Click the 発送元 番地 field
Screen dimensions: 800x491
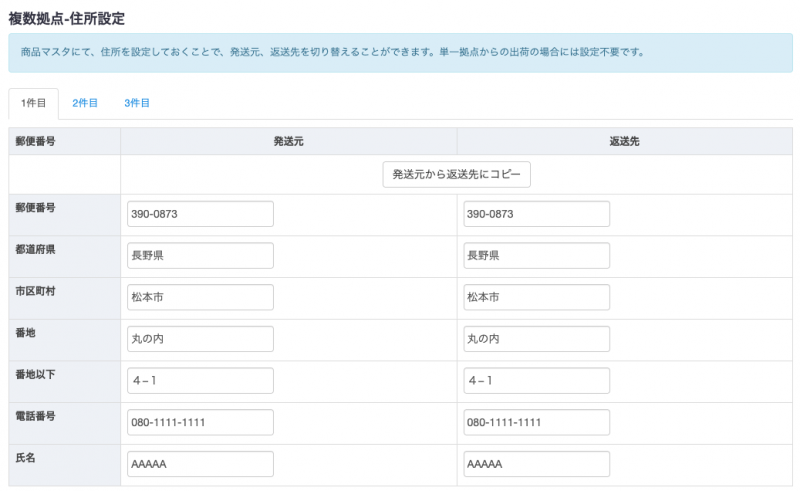[x=200, y=339]
